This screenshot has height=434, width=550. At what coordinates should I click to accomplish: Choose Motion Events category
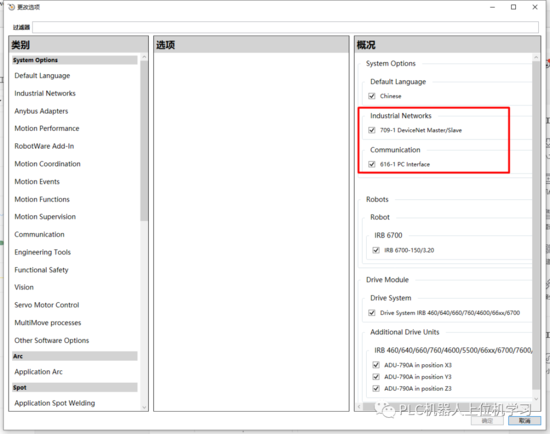[37, 182]
